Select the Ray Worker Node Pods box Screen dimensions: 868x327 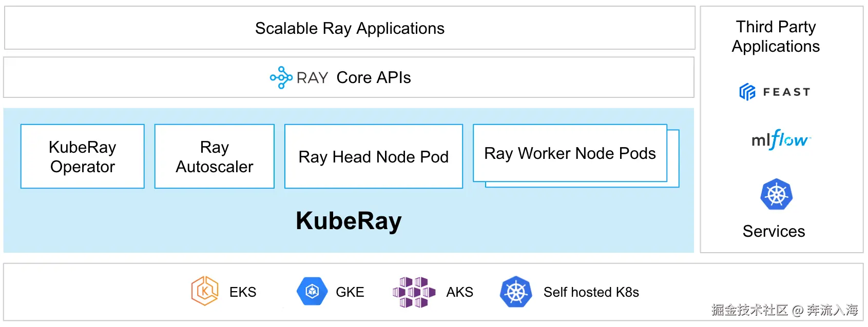point(570,153)
